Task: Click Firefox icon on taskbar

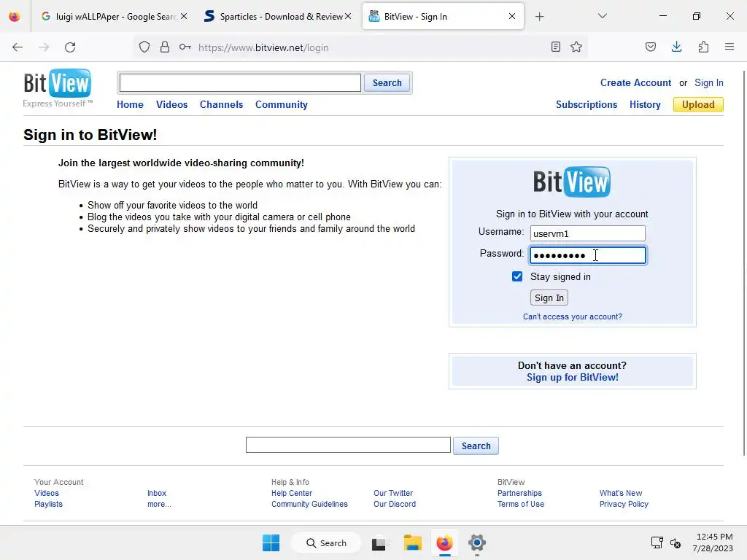Action: pos(444,542)
